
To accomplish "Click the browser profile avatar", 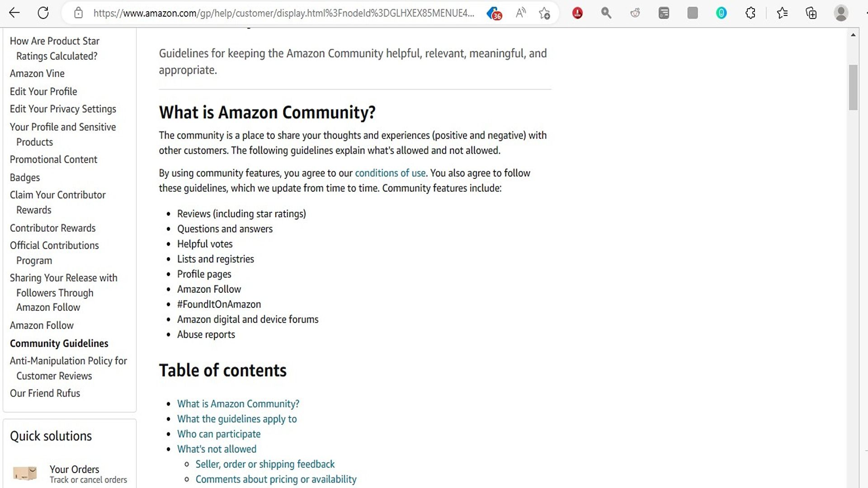I will 841,13.
